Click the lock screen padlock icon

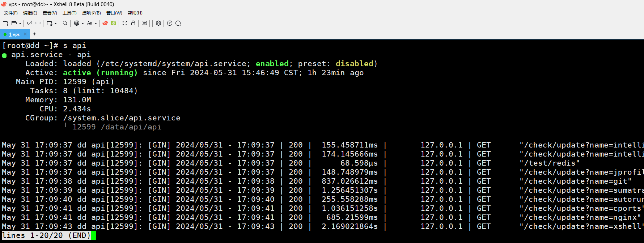133,23
